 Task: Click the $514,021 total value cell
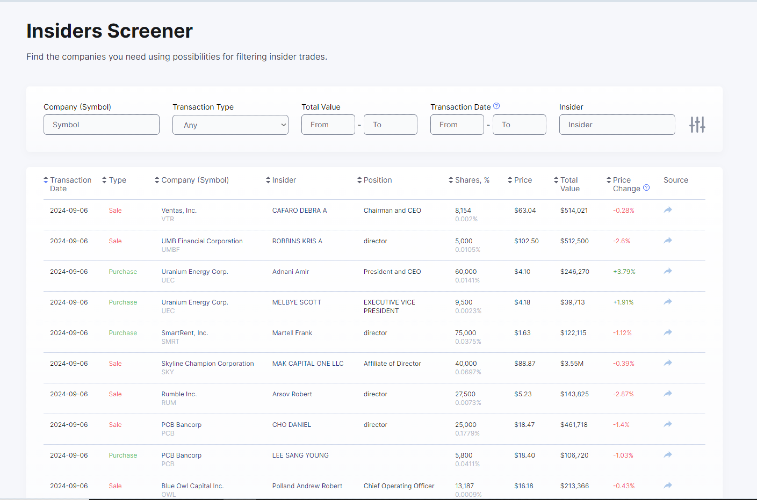(x=574, y=210)
